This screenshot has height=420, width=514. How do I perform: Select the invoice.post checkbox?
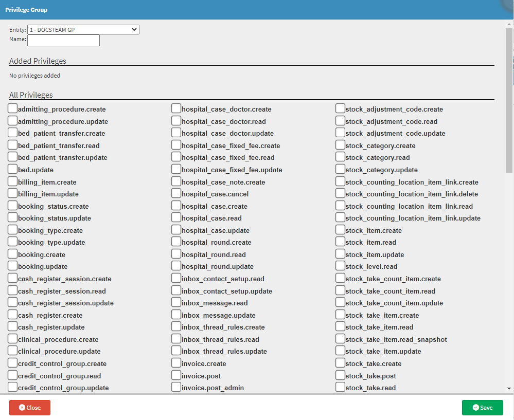click(176, 375)
